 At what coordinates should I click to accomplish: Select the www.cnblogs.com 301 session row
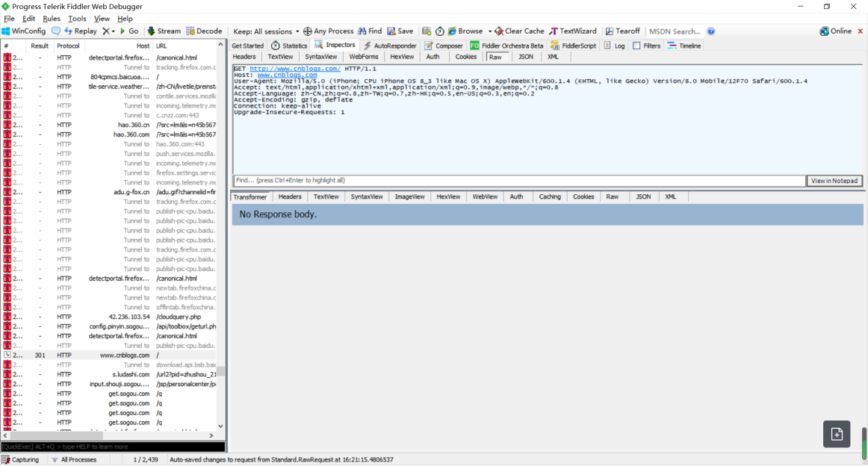(110, 355)
